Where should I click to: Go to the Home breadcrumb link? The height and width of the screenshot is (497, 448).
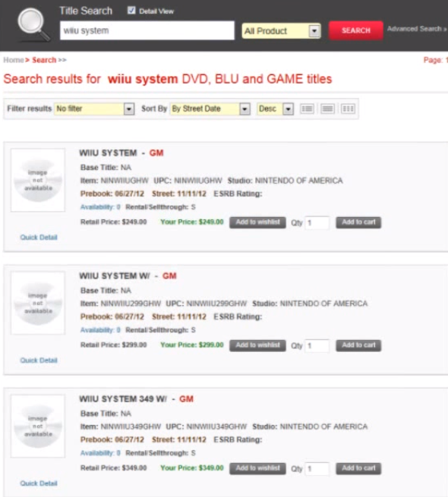(14, 60)
